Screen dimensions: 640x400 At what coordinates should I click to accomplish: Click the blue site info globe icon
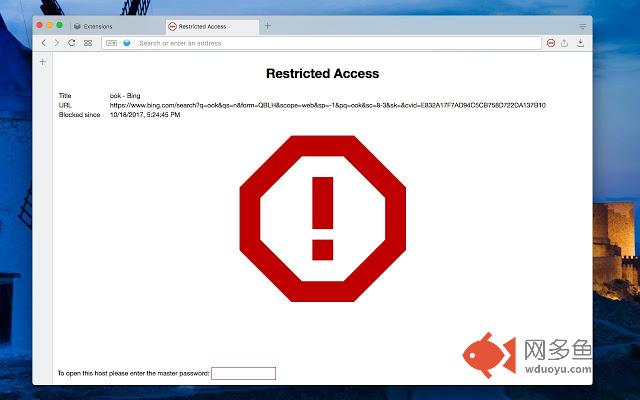tap(127, 43)
